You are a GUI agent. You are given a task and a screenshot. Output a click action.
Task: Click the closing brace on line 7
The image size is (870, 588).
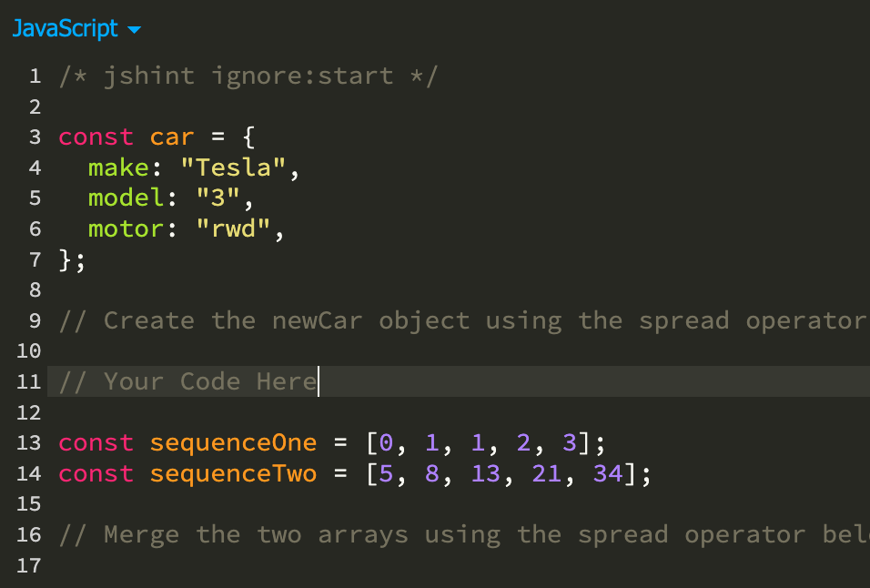(x=66, y=259)
